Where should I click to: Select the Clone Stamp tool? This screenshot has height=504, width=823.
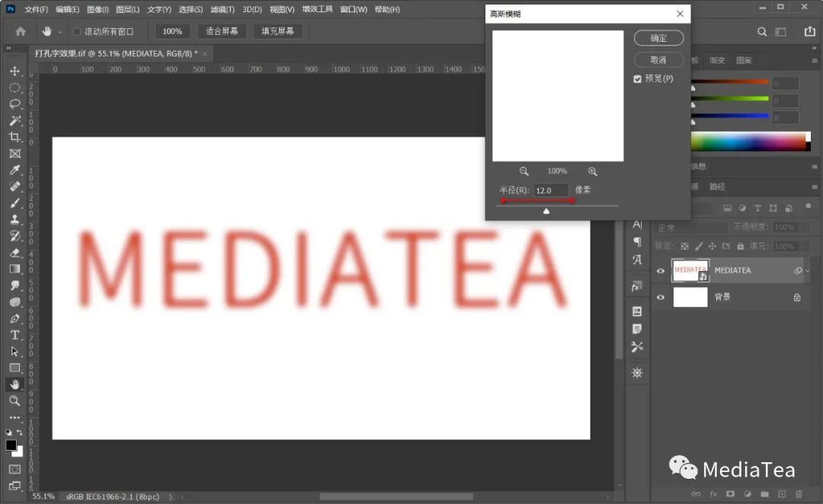(14, 220)
